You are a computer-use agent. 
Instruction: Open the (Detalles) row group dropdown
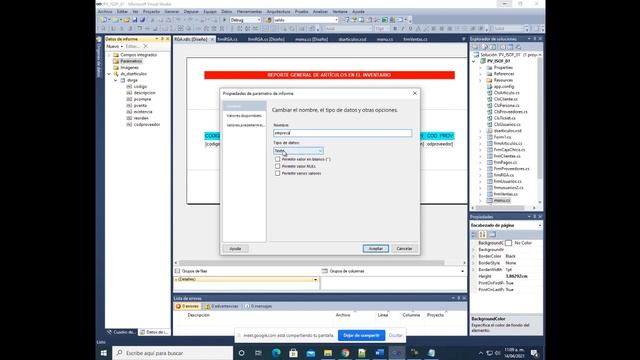pyautogui.click(x=315, y=280)
